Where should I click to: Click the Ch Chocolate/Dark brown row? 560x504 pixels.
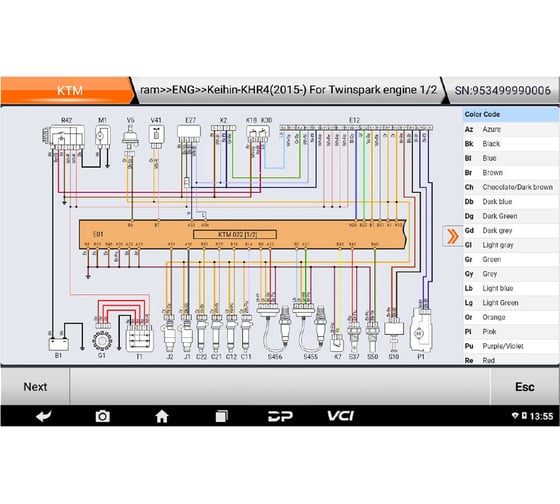pyautogui.click(x=511, y=187)
